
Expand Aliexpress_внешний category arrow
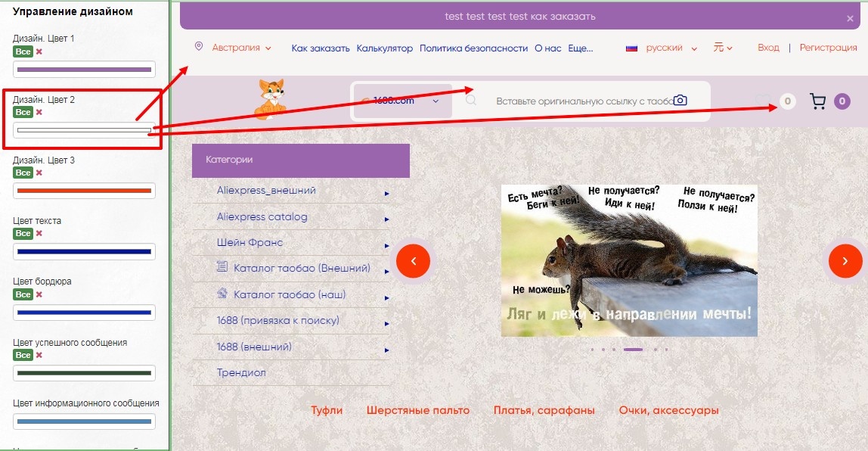click(x=386, y=194)
